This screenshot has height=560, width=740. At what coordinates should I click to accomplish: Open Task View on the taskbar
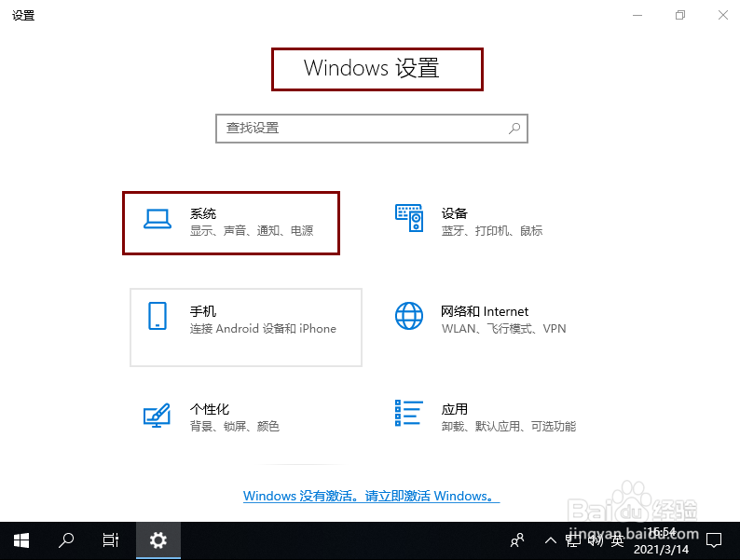[x=111, y=540]
